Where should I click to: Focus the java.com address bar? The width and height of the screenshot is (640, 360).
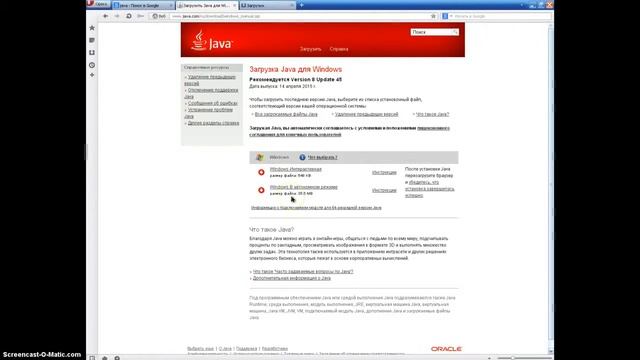tap(300, 16)
